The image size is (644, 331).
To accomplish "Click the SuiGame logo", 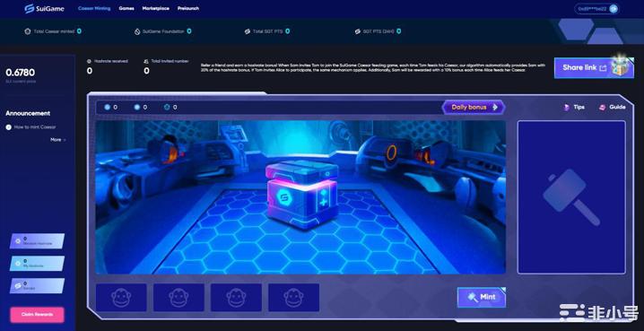I will pos(44,9).
